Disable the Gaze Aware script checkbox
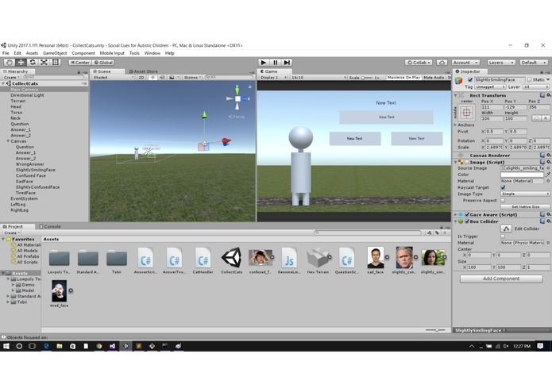 467,214
